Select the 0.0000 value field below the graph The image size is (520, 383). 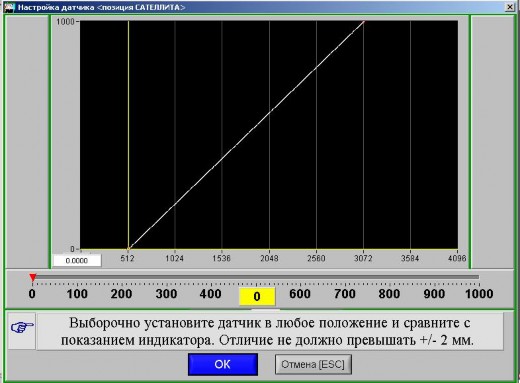77,261
